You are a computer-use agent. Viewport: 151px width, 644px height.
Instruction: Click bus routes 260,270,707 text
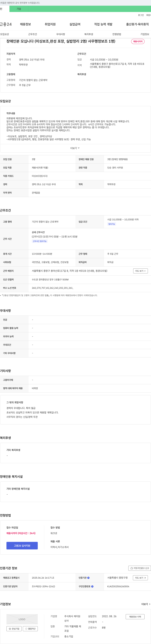tap(52, 288)
